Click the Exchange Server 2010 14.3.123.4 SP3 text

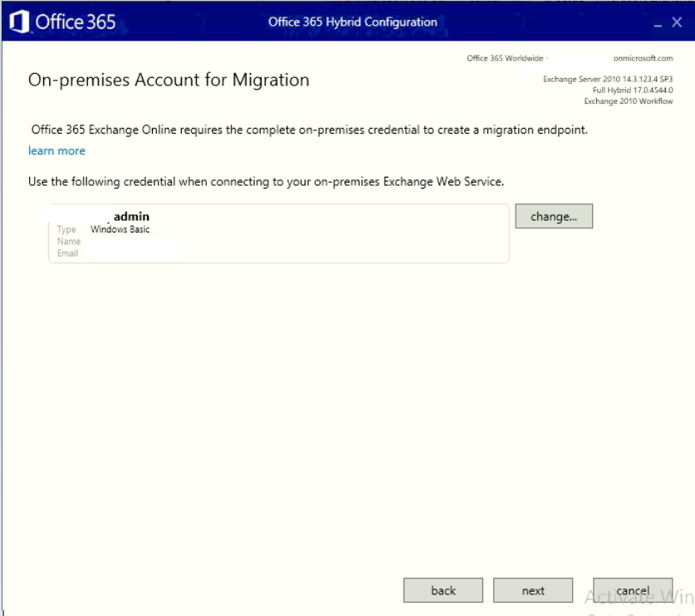(608, 79)
